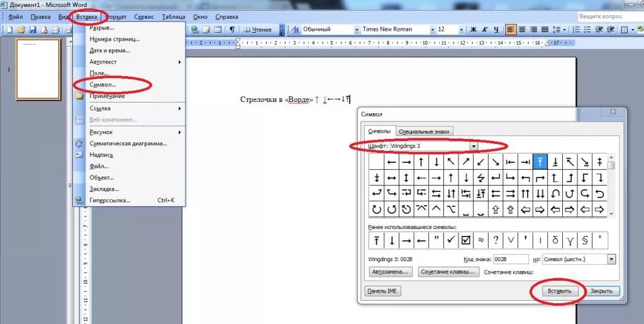Decrease the paragraph indent
Screen dimensions: 644x324
599,30
